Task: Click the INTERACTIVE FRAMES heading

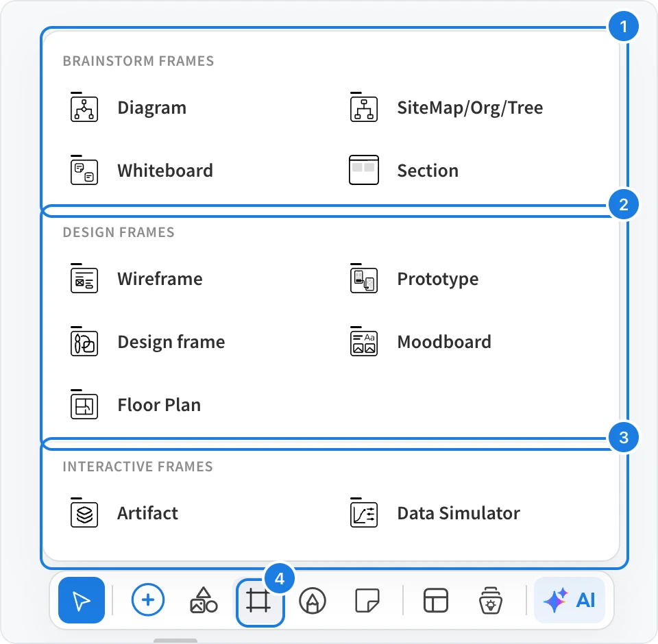Action: click(138, 467)
